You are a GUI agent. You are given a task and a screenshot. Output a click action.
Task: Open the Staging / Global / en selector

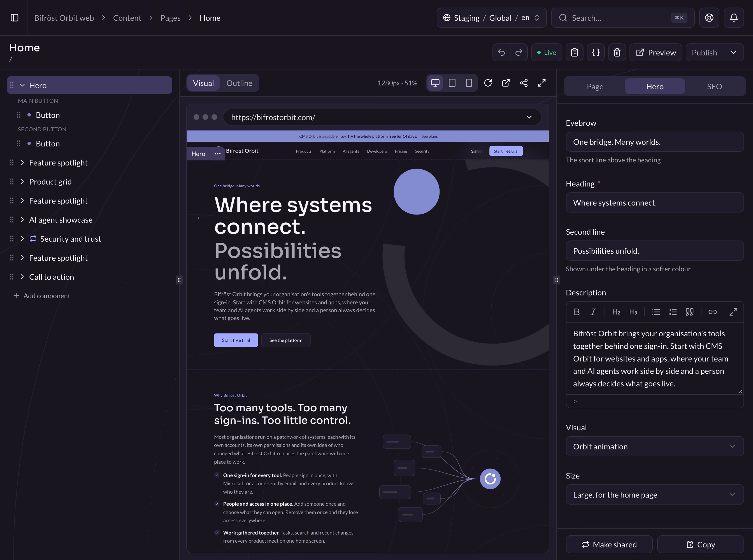pyautogui.click(x=491, y=18)
